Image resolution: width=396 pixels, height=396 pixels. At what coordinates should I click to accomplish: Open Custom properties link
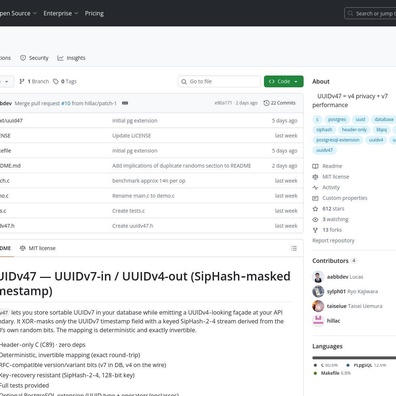[x=345, y=198]
